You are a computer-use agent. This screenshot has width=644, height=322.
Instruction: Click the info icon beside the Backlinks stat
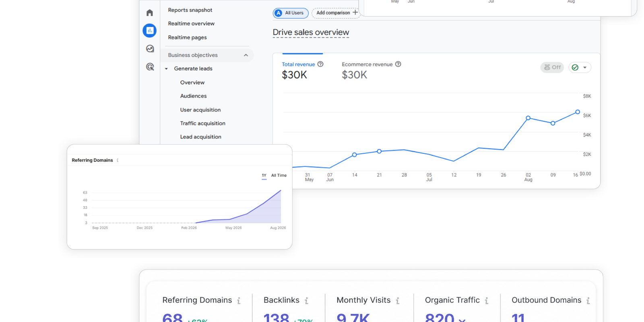[x=306, y=301]
